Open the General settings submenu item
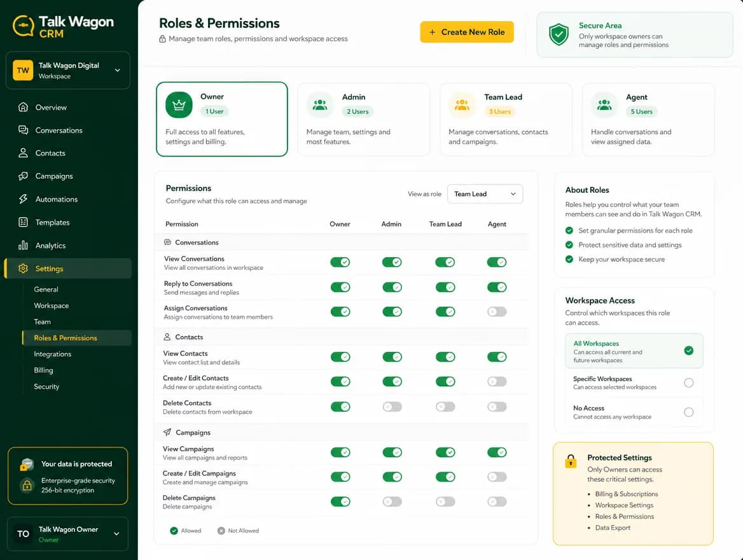This screenshot has height=560, width=743. click(x=46, y=290)
